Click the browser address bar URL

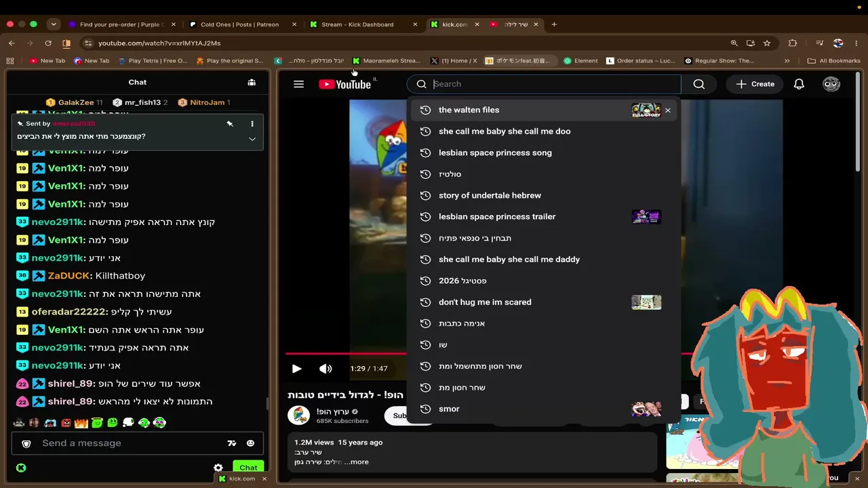coord(159,43)
